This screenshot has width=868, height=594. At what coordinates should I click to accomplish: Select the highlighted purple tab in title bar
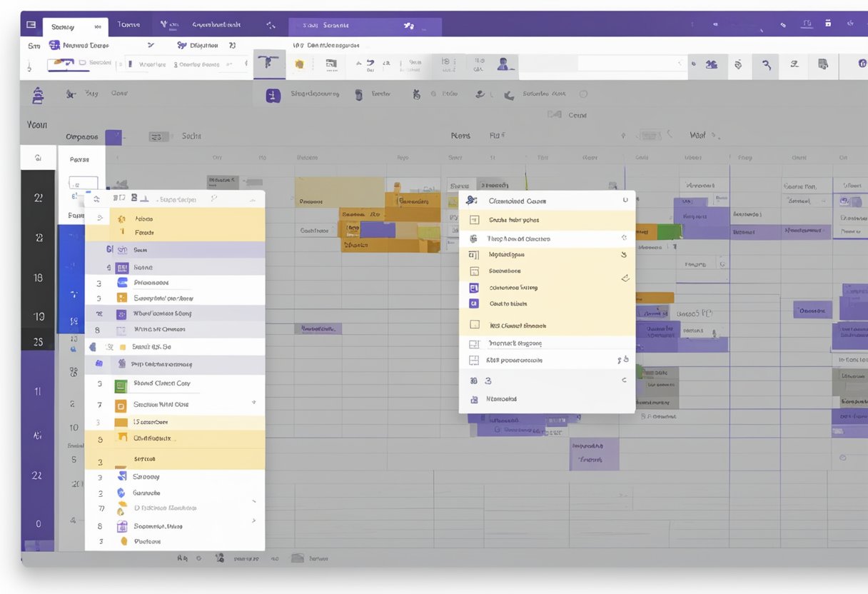pos(364,26)
